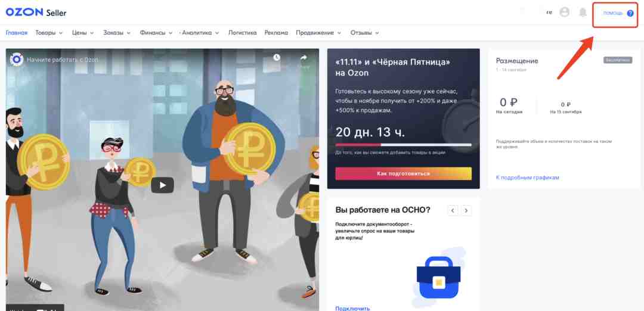This screenshot has height=311, width=644.
Task: Expand the Цены dropdown menu
Action: tap(83, 33)
